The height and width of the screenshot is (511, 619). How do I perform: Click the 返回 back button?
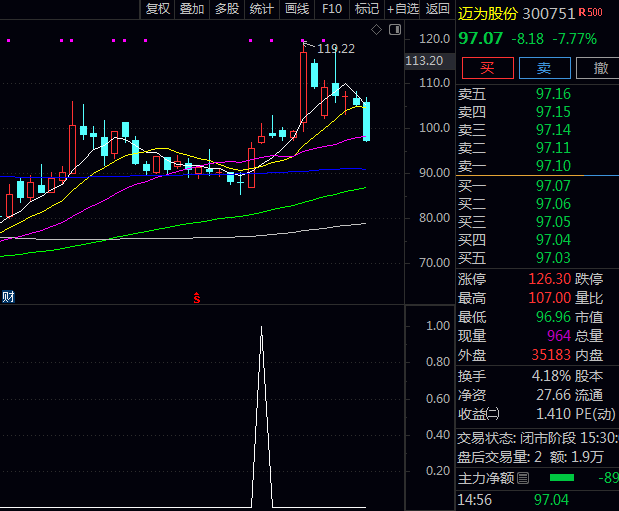438,9
